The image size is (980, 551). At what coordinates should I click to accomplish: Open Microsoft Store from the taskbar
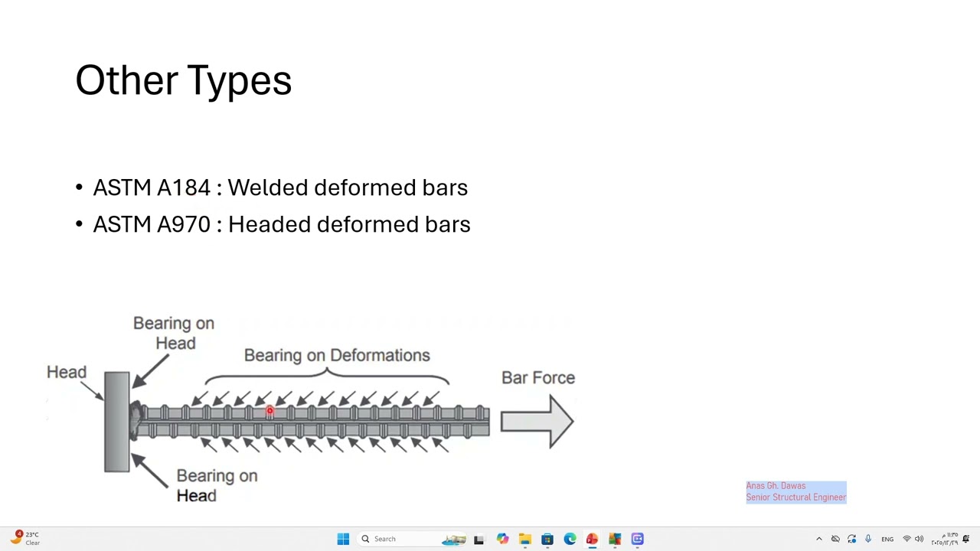point(547,539)
